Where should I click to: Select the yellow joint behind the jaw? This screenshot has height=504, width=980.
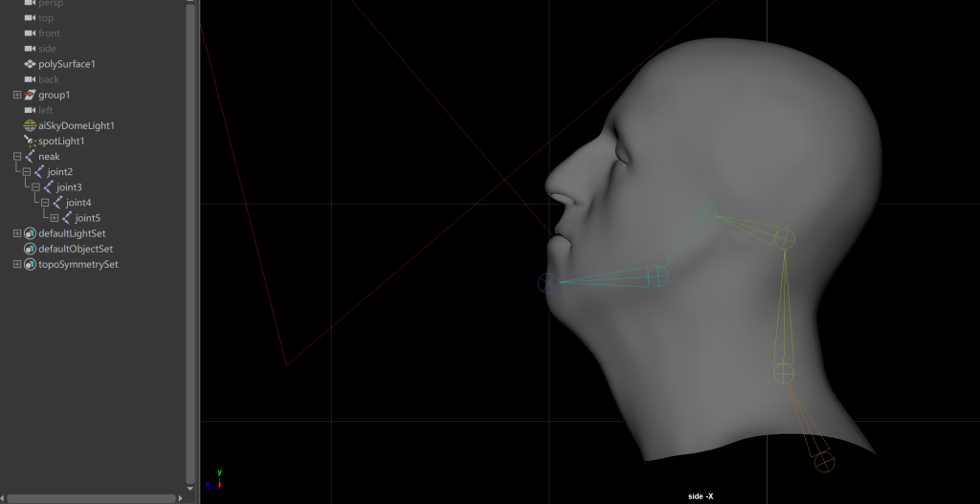click(x=785, y=238)
